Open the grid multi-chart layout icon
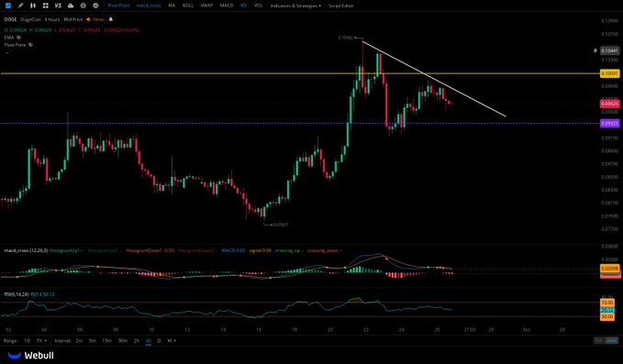This screenshot has width=623, height=364. pos(46,6)
